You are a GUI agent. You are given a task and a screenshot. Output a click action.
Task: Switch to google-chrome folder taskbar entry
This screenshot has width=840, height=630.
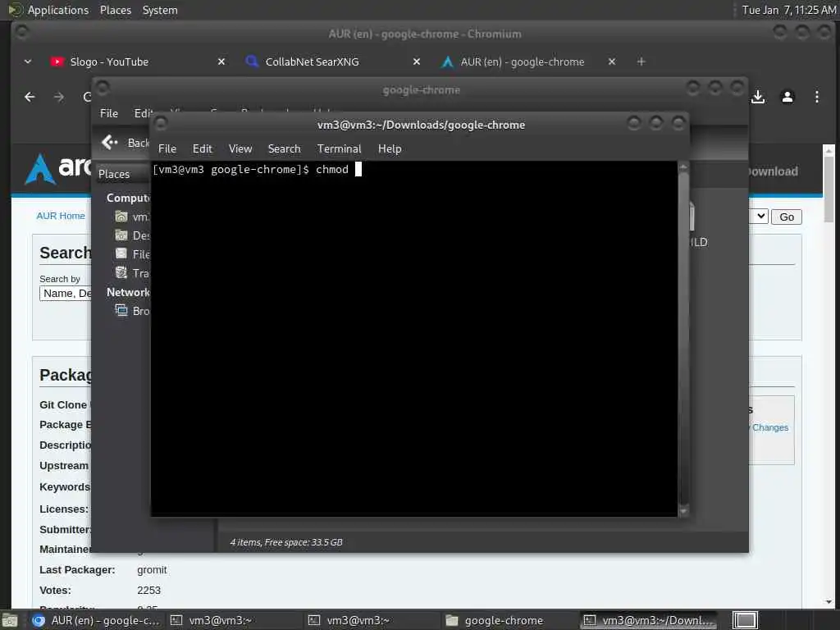510,620
